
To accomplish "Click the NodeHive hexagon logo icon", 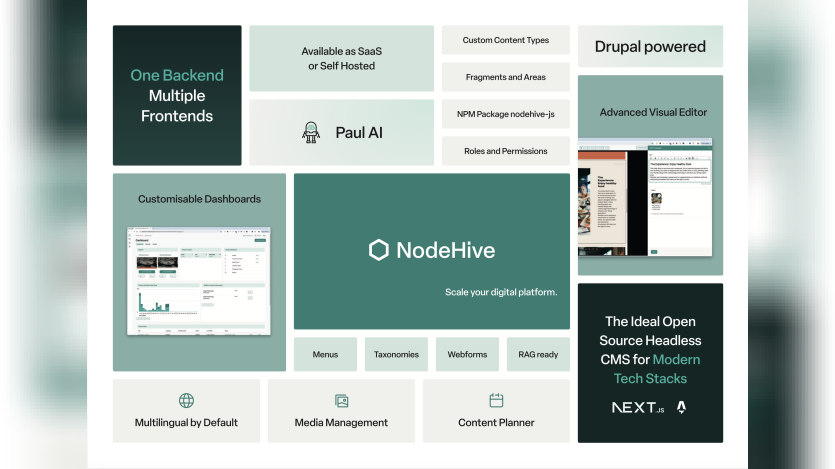I will (x=379, y=250).
